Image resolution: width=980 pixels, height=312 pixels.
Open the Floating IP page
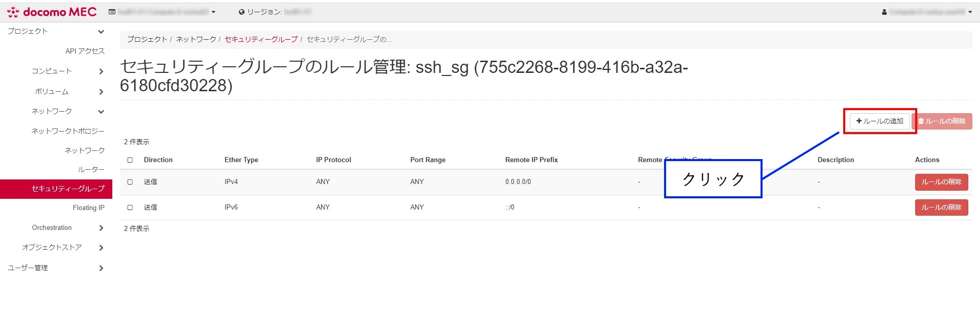[88, 207]
